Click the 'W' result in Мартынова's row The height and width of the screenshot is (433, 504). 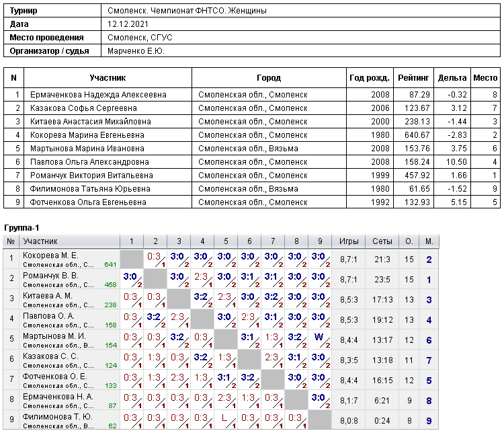[319, 338]
